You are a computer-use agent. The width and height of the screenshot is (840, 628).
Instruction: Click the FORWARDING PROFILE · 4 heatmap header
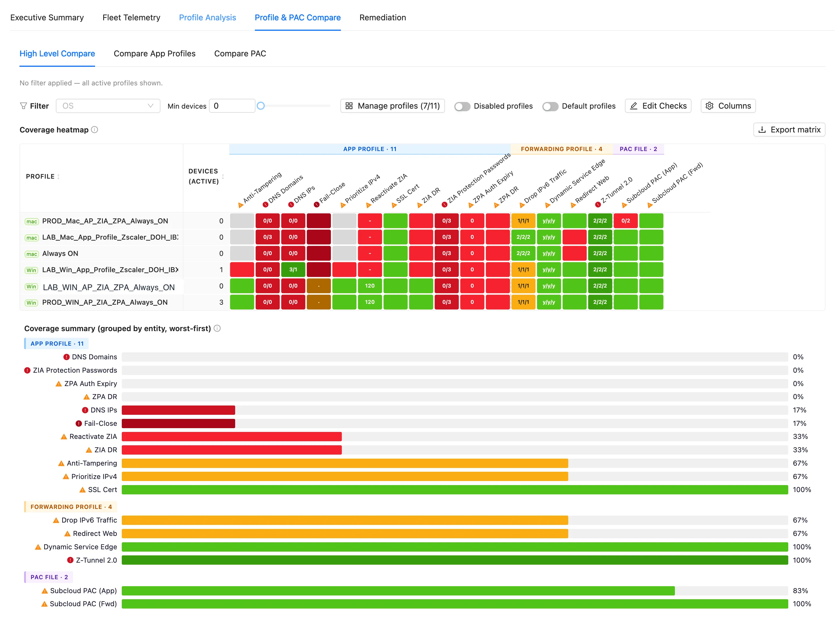tap(562, 149)
